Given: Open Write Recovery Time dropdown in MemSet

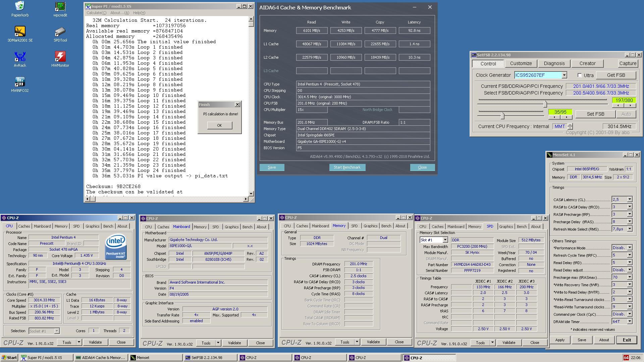Looking at the screenshot, I should point(630,285).
